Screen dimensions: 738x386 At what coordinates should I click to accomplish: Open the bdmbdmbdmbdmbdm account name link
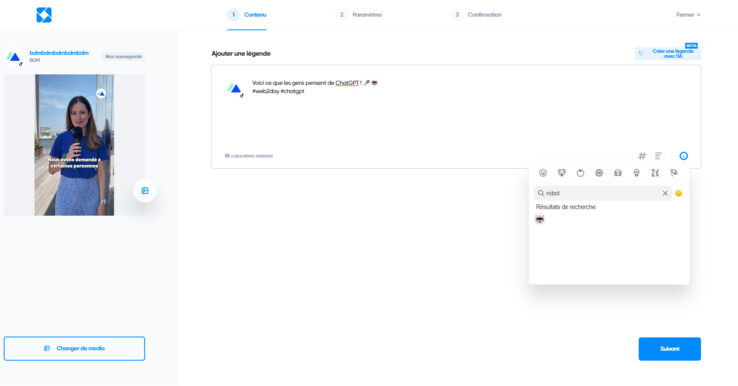pos(59,53)
